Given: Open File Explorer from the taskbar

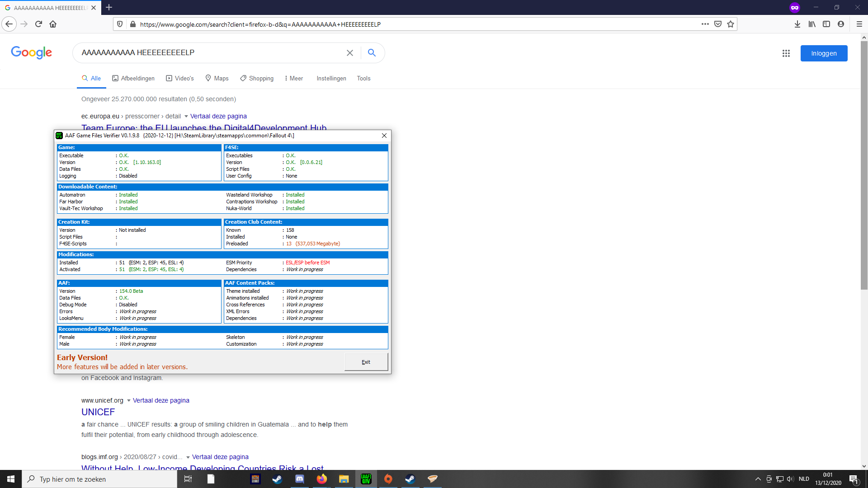Looking at the screenshot, I should point(344,479).
